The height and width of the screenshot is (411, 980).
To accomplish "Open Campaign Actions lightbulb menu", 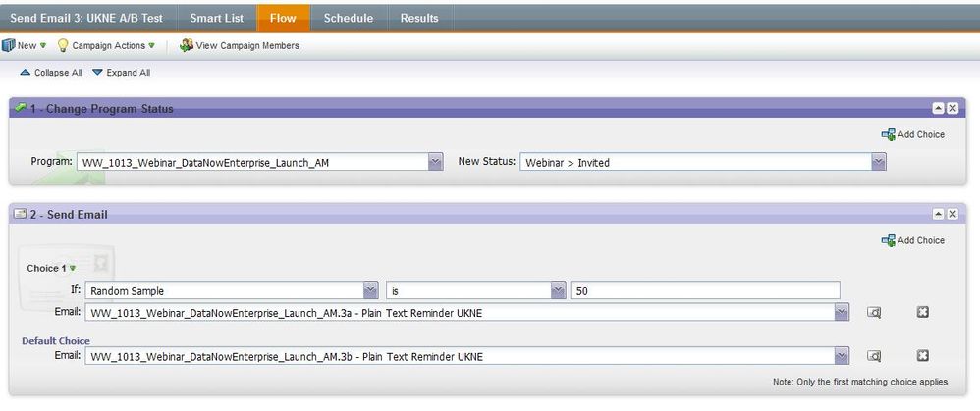I will click(x=63, y=45).
